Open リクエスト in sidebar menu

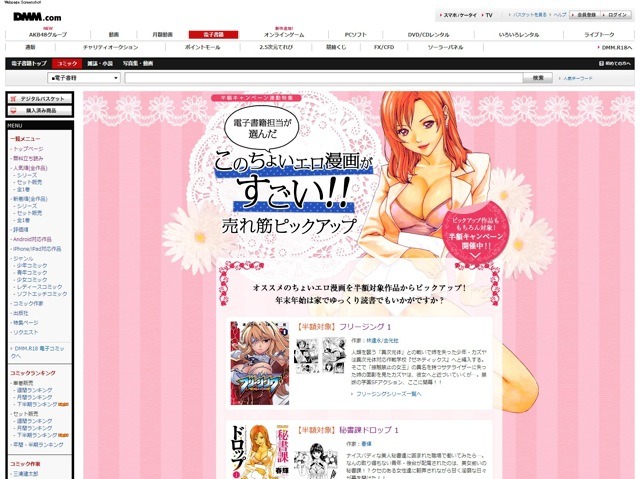[x=25, y=333]
